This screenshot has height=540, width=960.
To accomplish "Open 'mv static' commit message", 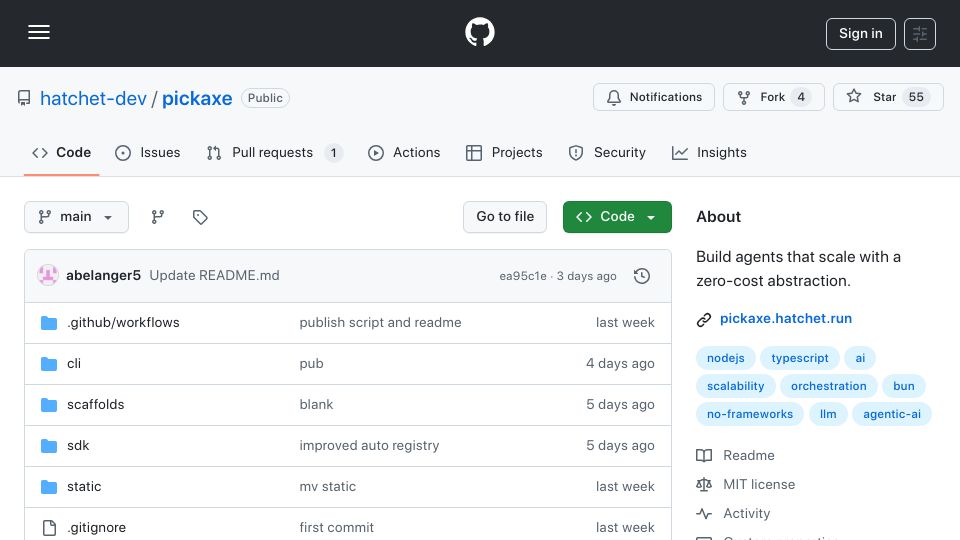I will coord(328,487).
